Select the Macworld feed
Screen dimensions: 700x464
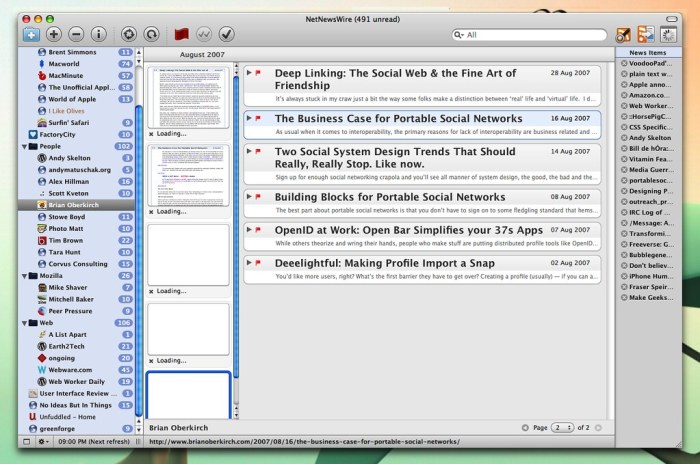[x=76, y=64]
